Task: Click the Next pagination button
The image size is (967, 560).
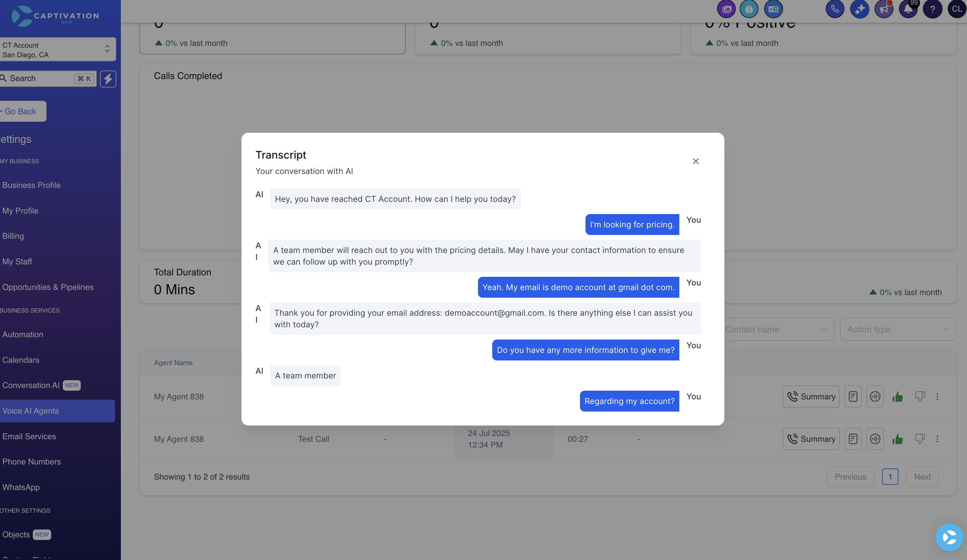Action: 922,477
